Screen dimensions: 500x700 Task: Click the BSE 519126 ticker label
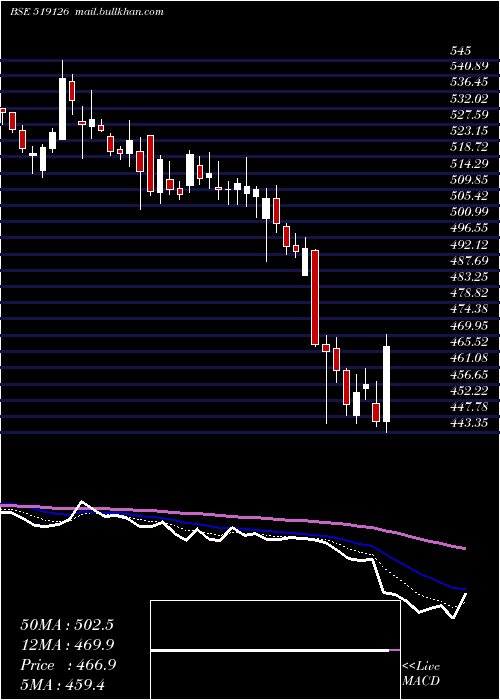39,12
